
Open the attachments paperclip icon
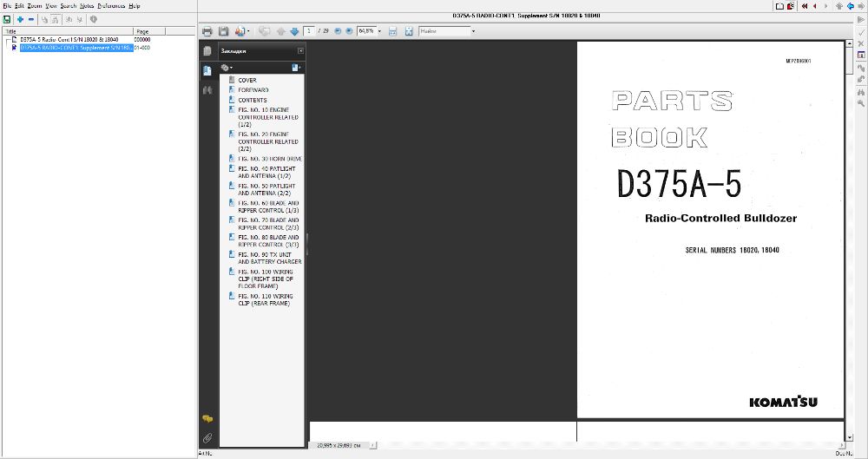207,438
